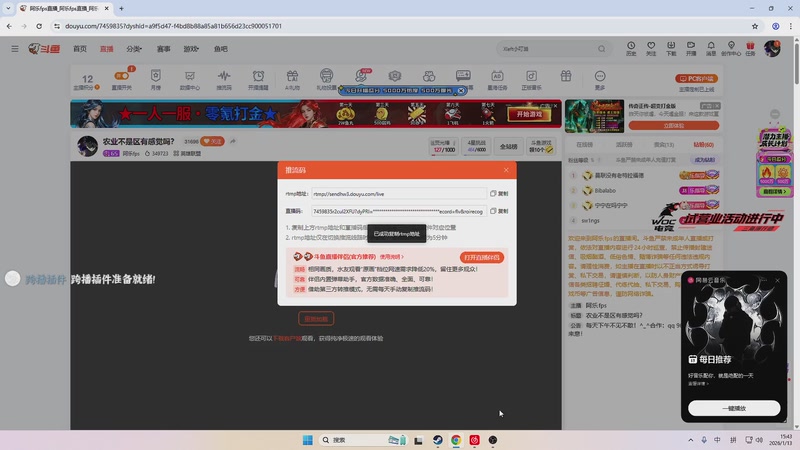Screen dimensions: 800x450
Task: Expand the system tray hidden icons chevron
Action: pyautogui.click(x=690, y=440)
